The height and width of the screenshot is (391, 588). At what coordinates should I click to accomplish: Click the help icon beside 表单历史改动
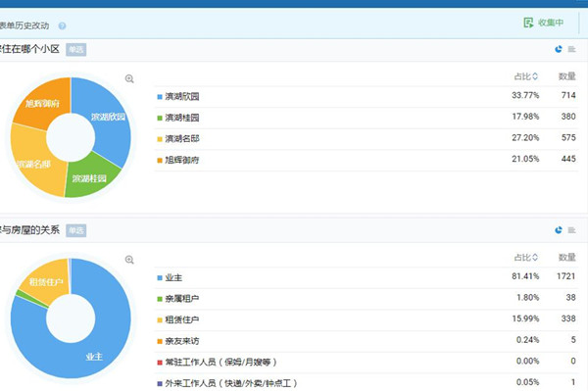click(63, 25)
